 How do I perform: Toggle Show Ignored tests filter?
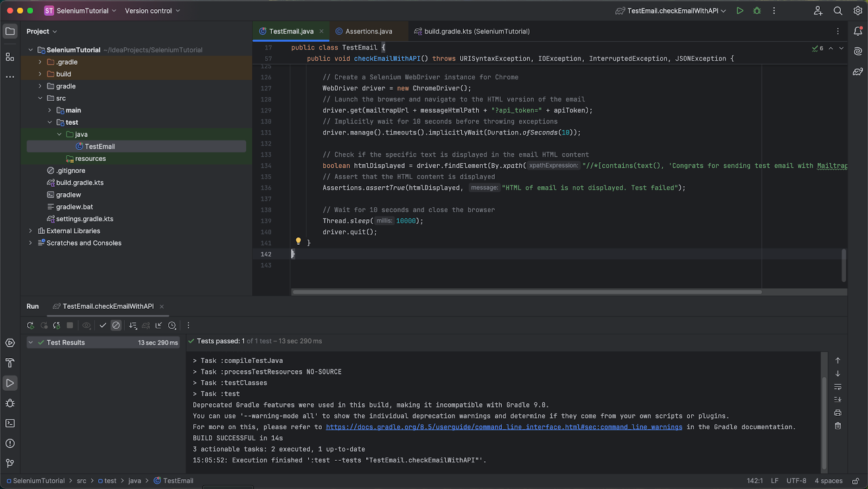point(116,326)
